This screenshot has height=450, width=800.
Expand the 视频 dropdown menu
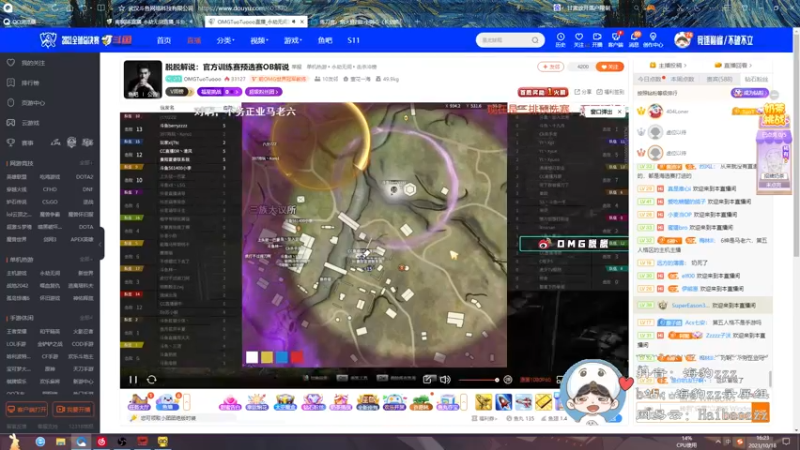coord(259,40)
